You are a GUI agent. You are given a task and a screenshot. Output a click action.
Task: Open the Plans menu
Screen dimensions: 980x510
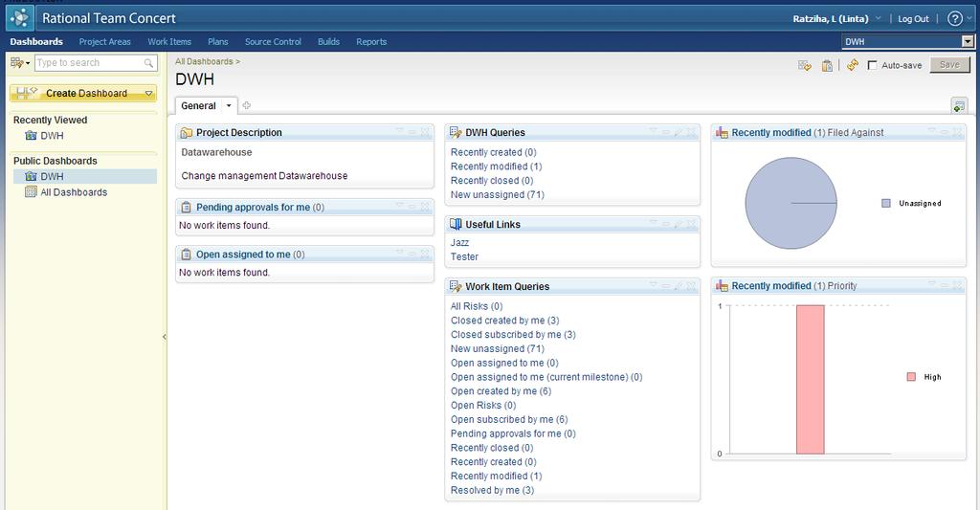point(217,42)
